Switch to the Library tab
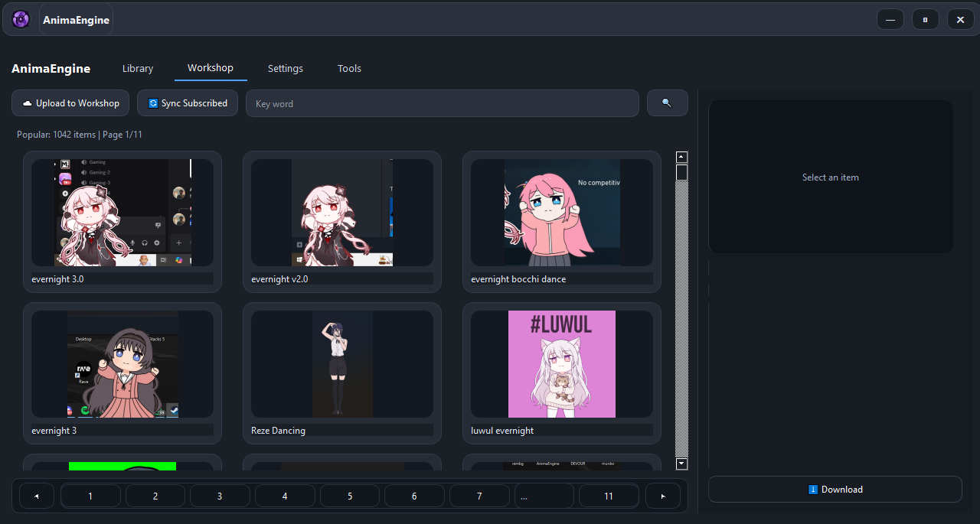The height and width of the screenshot is (524, 980). click(x=138, y=68)
